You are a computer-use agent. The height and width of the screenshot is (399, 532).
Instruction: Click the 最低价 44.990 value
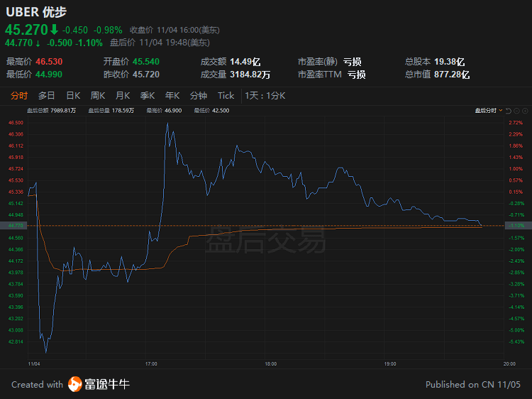tap(49, 75)
